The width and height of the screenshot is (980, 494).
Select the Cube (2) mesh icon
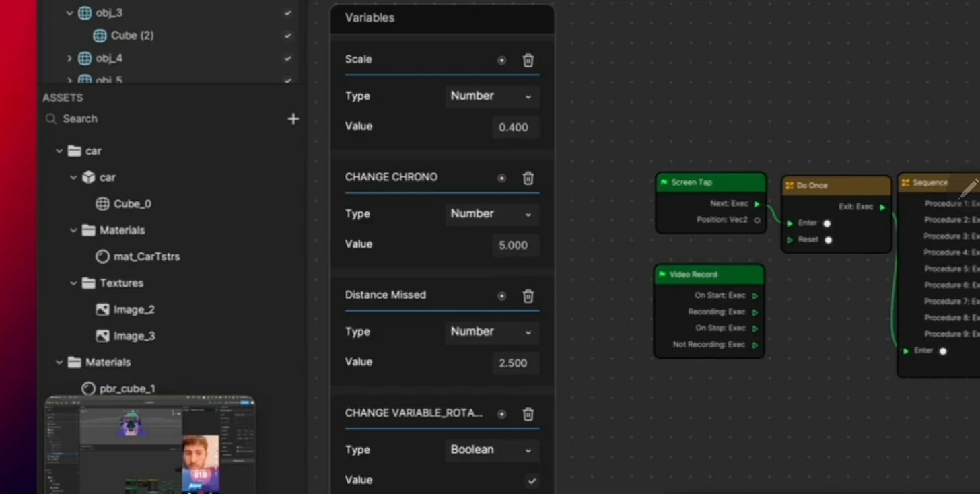click(100, 36)
